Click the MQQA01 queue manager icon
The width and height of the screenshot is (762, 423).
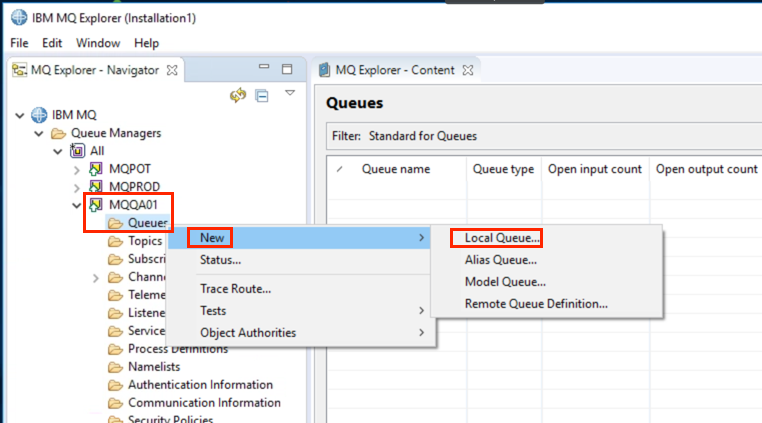coord(96,205)
